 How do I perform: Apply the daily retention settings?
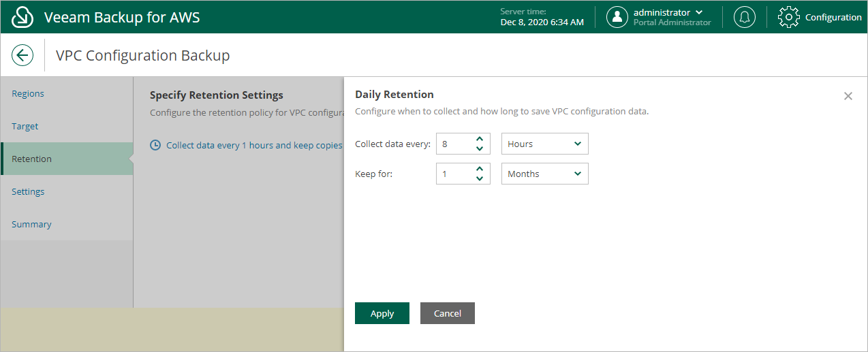click(382, 313)
